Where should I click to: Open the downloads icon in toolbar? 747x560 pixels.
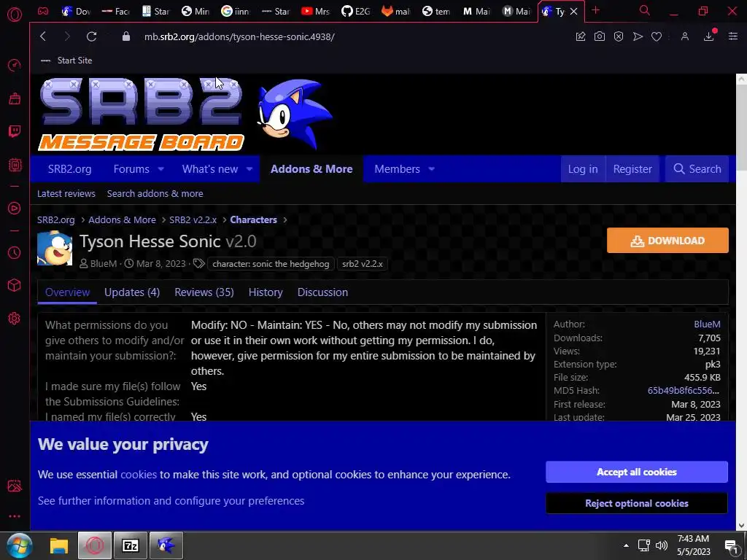coord(709,36)
